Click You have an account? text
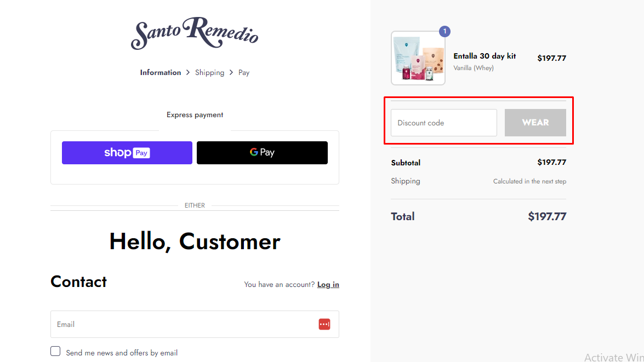 click(280, 284)
